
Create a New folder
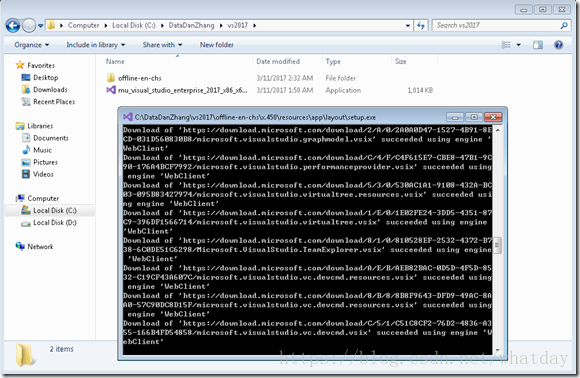(x=217, y=45)
